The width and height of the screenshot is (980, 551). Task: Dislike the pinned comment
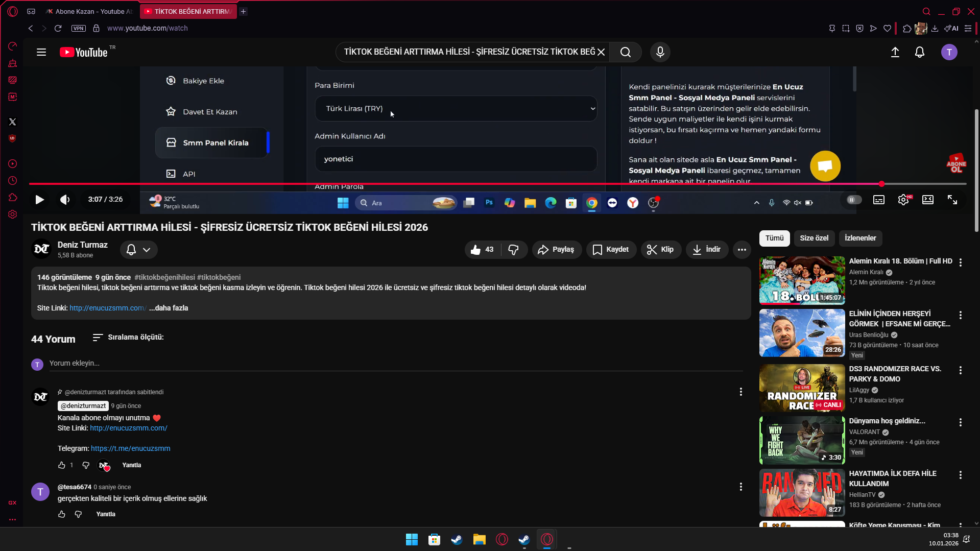pos(86,465)
